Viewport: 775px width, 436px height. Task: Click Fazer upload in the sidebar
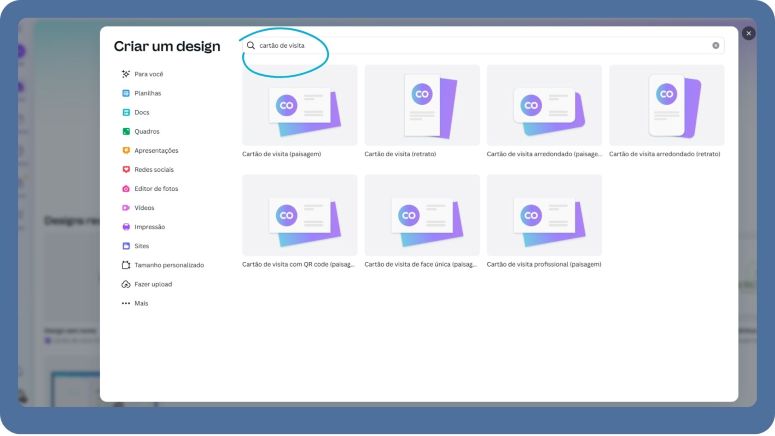tap(152, 284)
